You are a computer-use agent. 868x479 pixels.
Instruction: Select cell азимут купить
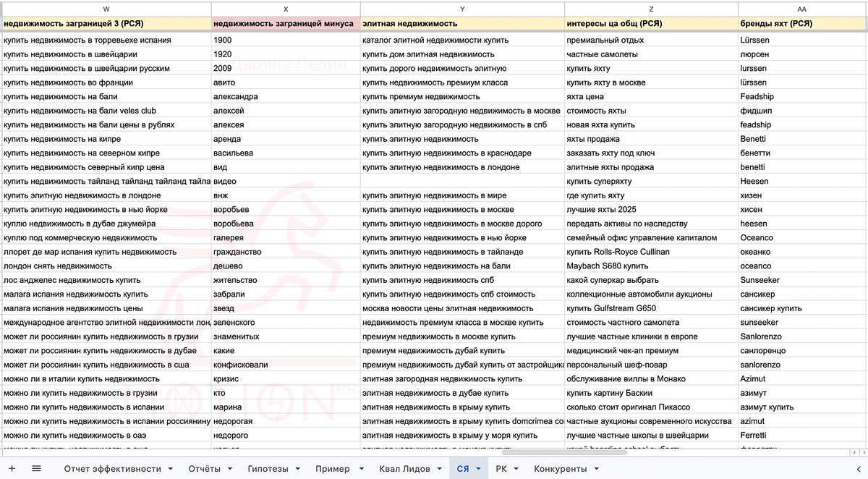801,407
